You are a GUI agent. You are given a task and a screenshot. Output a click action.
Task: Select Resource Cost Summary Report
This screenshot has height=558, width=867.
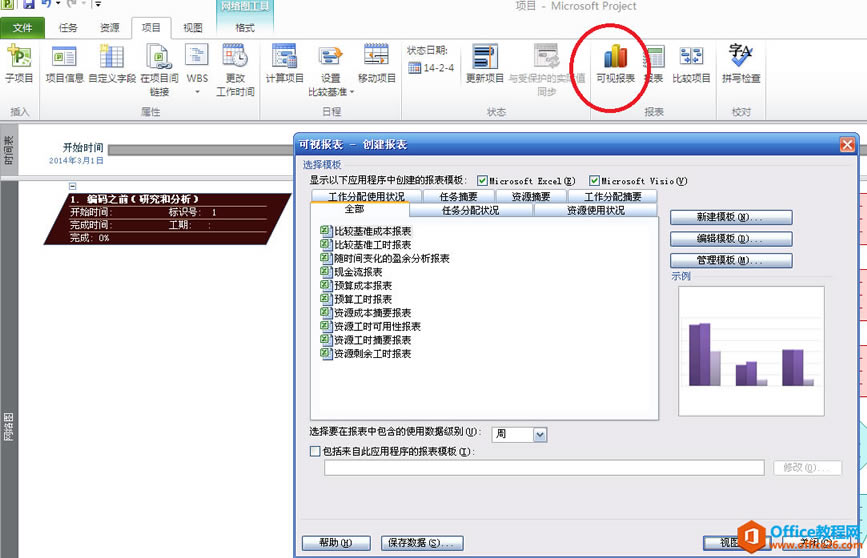pos(366,312)
